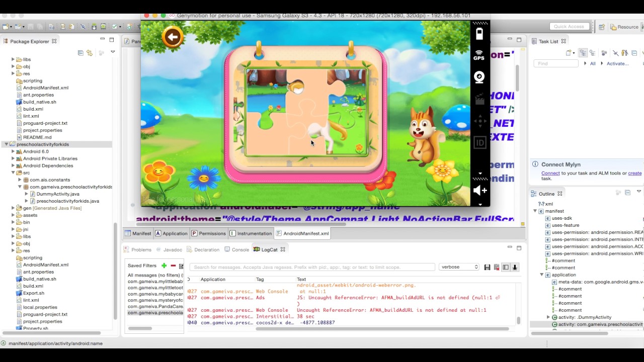Click Activate... in Task List
This screenshot has height=362, width=644.
tap(617, 63)
